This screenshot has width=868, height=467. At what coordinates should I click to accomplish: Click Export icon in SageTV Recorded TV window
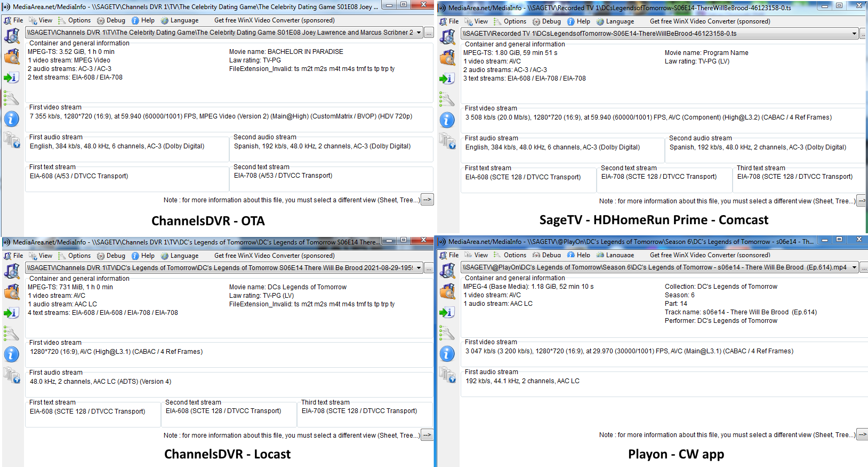tap(447, 79)
